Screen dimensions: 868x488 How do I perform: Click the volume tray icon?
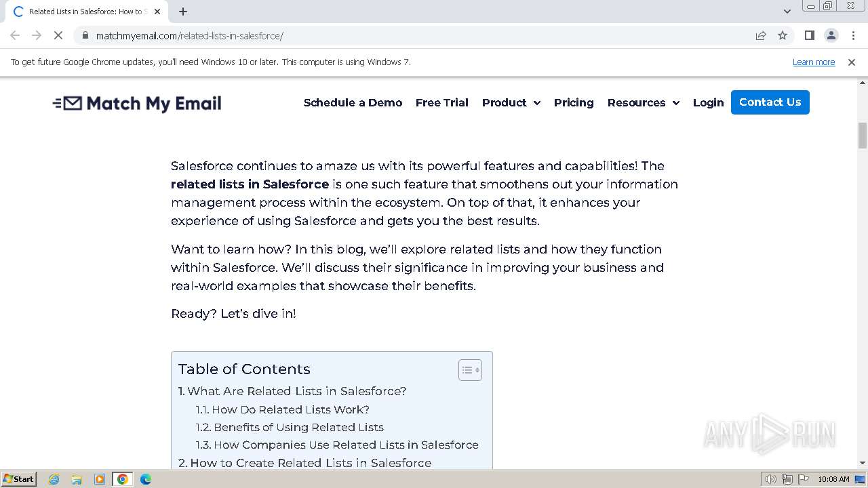tap(770, 479)
